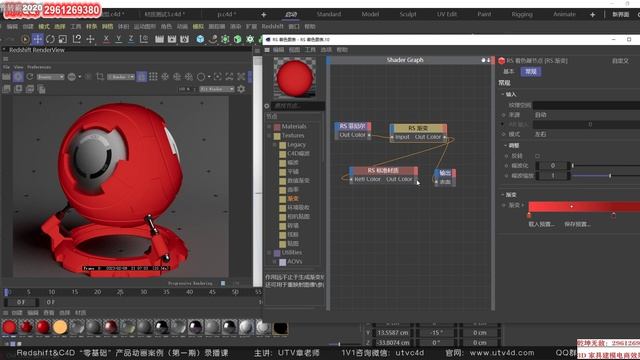Click the coordinate system icon after Z
Viewport: 640px width, 360px height.
click(144, 39)
